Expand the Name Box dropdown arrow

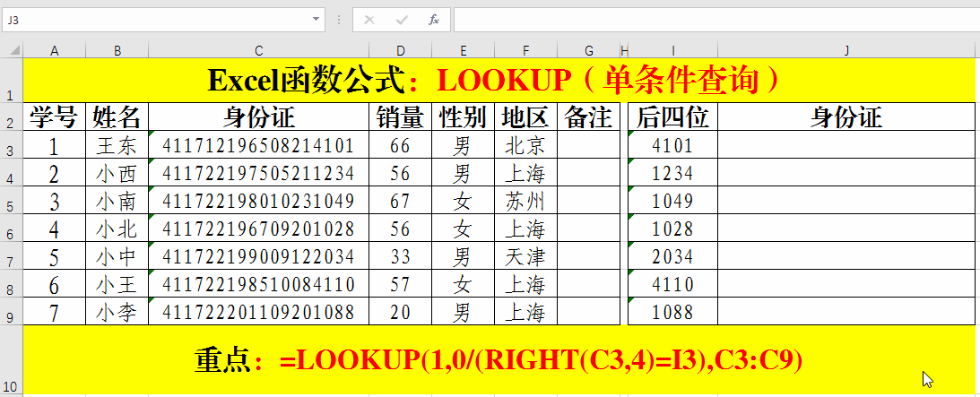[317, 20]
